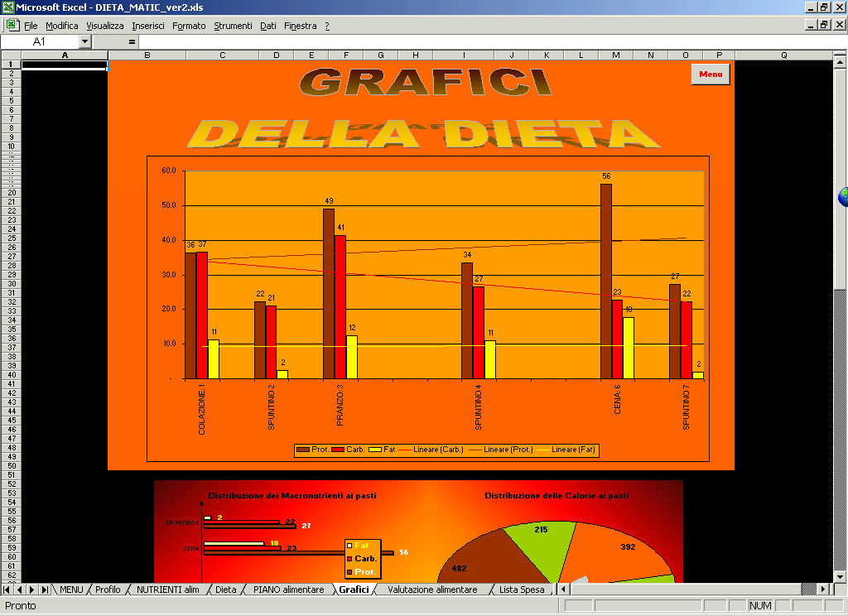
Task: Open the Valutazione alimentare sheet tab
Action: (x=432, y=590)
